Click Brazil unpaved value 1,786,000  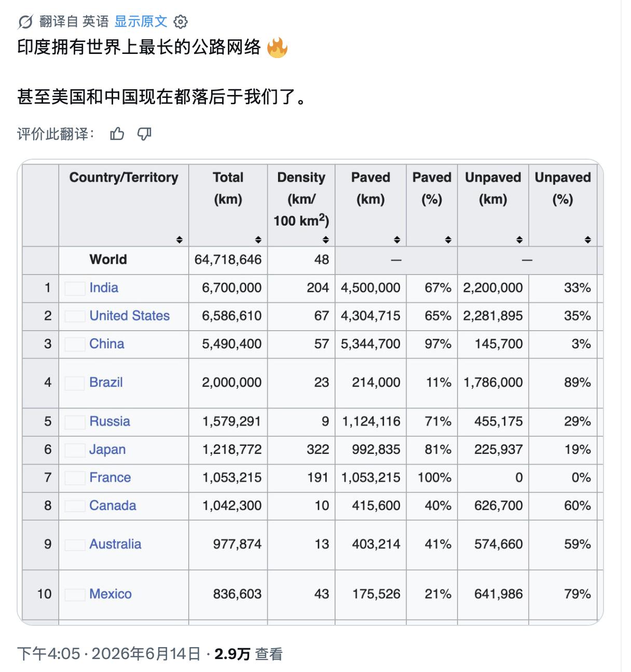point(493,383)
